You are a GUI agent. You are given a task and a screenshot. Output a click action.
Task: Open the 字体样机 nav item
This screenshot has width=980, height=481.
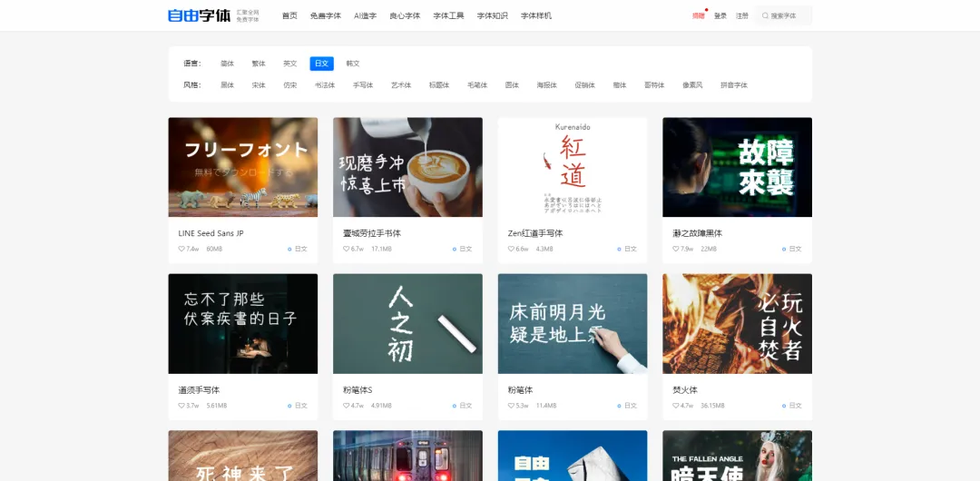point(536,15)
